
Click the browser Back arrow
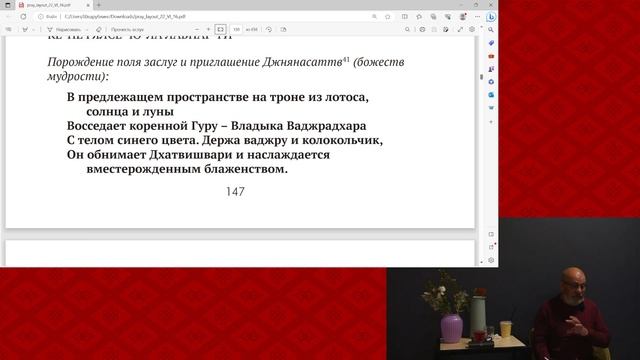[9, 17]
